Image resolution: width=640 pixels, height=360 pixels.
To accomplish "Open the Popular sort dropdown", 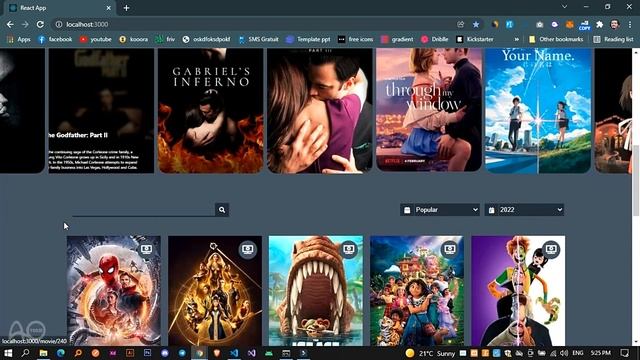I will point(440,210).
